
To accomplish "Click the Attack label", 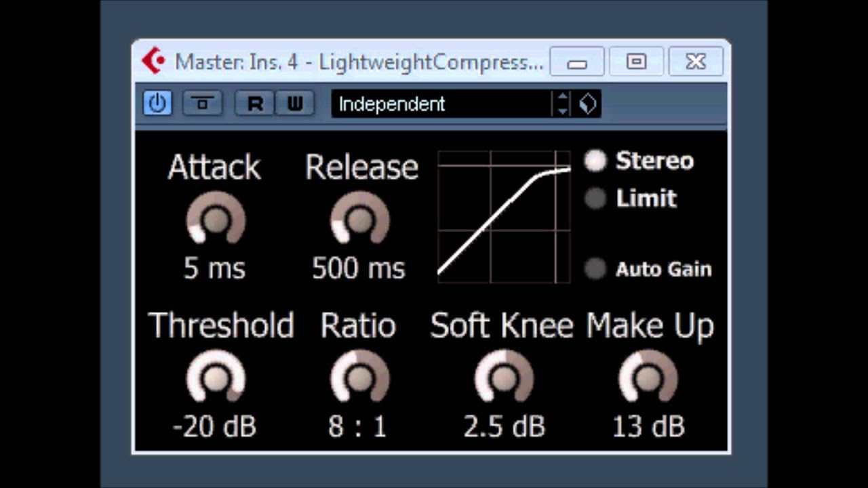I will (214, 167).
